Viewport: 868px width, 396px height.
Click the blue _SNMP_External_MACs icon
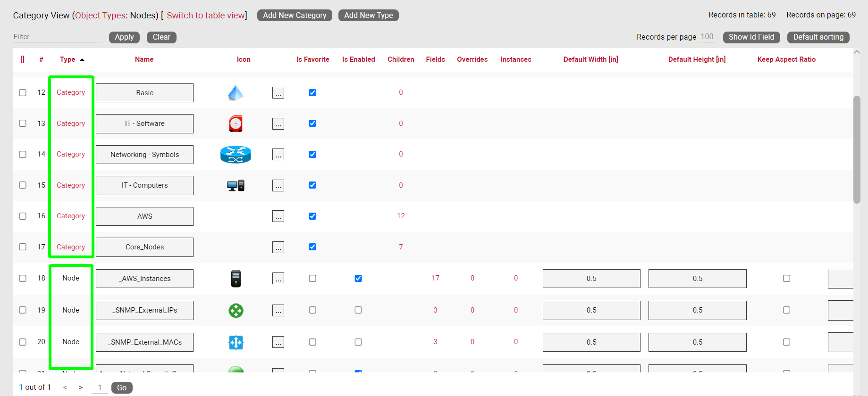236,342
